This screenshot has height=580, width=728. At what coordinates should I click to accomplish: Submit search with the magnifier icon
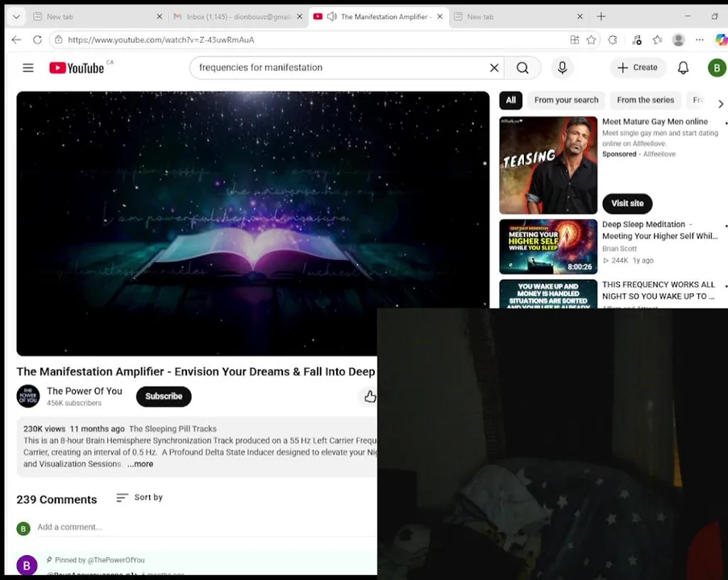pyautogui.click(x=522, y=68)
